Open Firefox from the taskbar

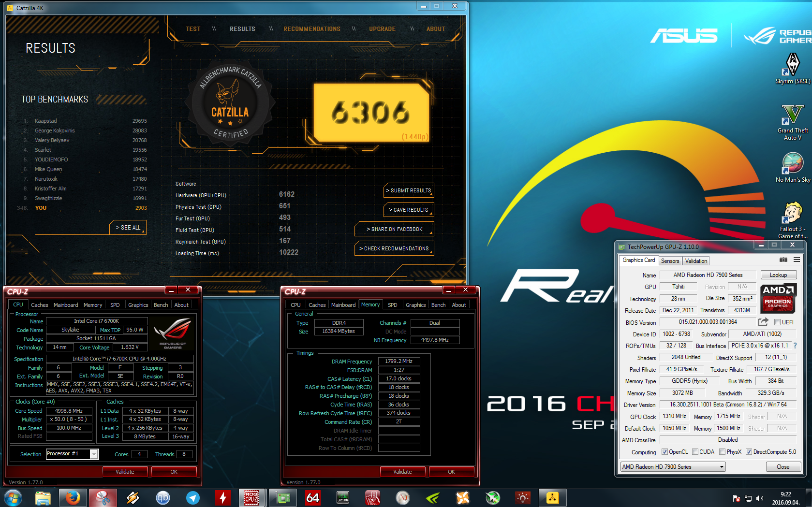point(73,498)
